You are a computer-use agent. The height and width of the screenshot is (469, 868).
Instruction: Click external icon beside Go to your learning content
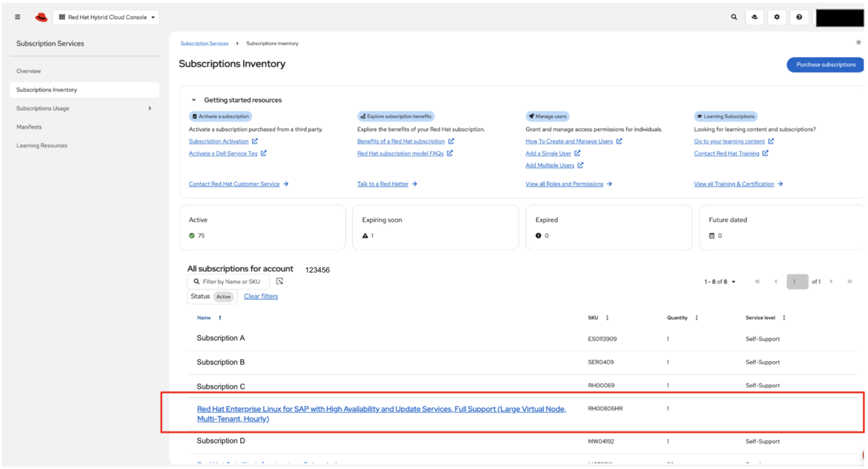771,141
